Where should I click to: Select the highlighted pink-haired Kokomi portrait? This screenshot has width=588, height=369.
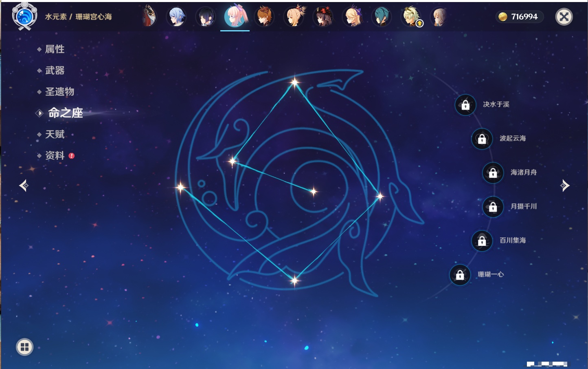click(x=236, y=16)
